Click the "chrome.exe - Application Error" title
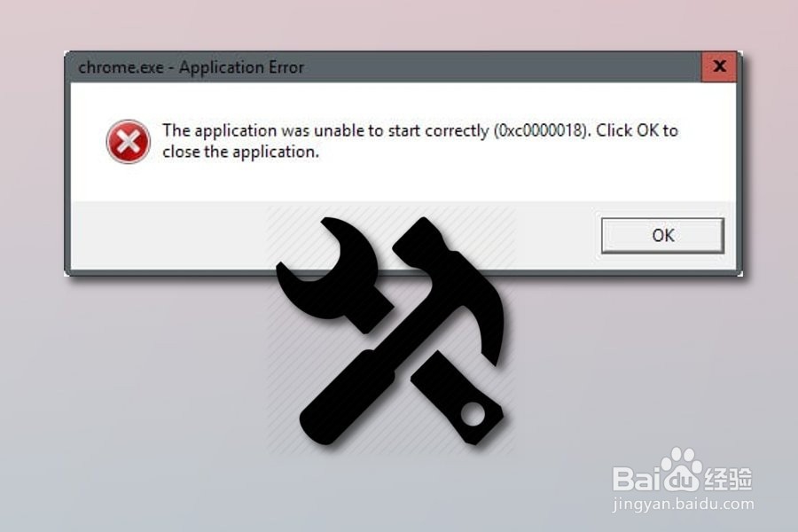The height and width of the screenshot is (532, 798). 191,67
